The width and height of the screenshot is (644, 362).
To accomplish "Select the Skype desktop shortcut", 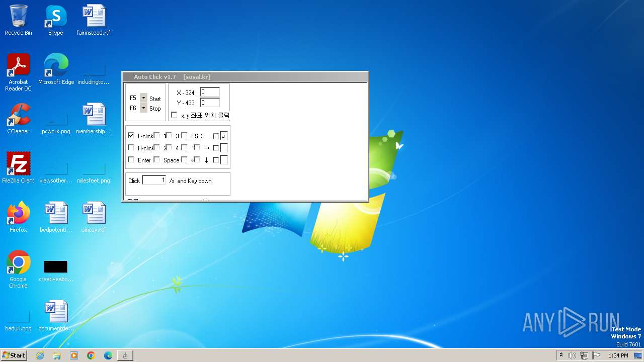I will pos(56,20).
